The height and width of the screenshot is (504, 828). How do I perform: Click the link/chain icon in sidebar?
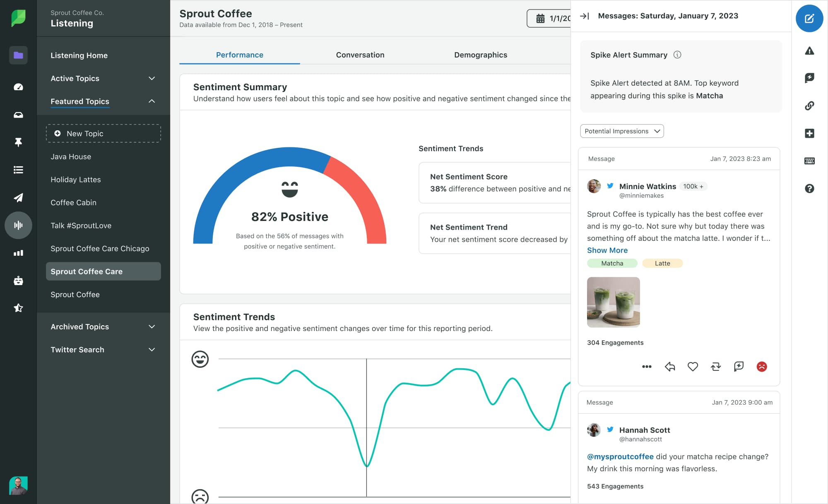(x=810, y=106)
